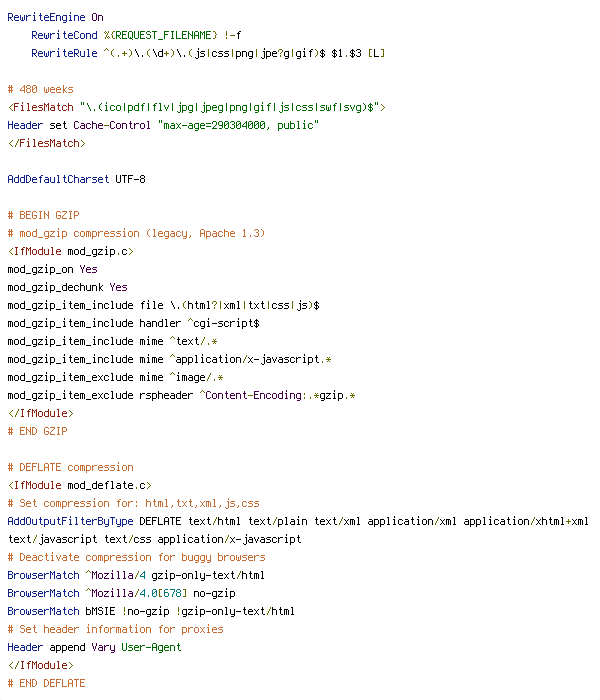600x700 pixels.
Task: Click the Header append Vary User-Agent line
Action: pyautogui.click(x=94, y=647)
